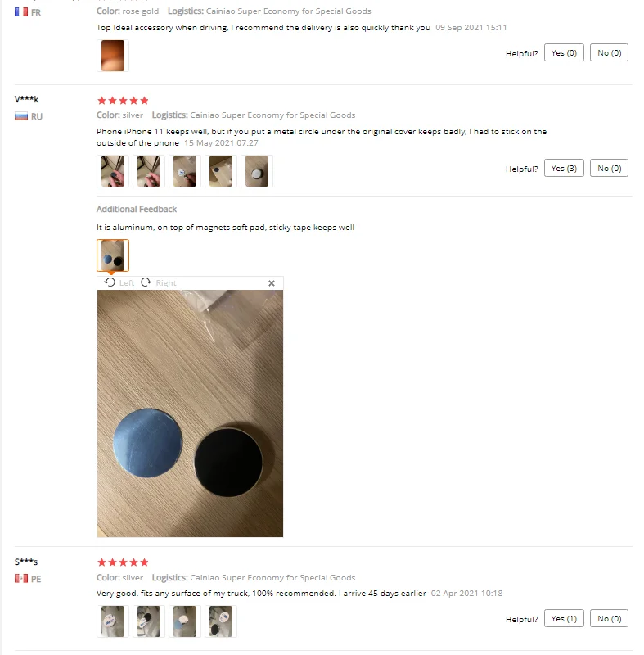Click No (0) on the FR review
This screenshot has width=644, height=655.
pos(609,52)
